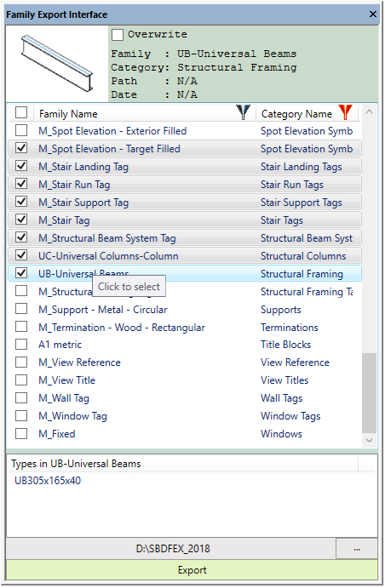Uncheck M_Spot Elevation - Target Filled
The image size is (385, 588).
coord(21,149)
